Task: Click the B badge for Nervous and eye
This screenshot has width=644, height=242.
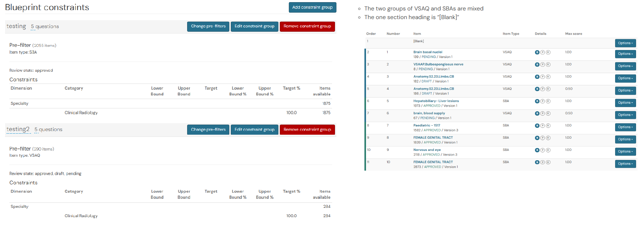Action: [x=537, y=150]
